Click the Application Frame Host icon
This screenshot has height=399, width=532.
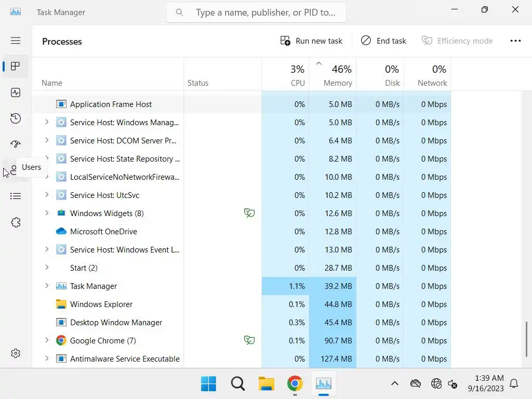point(61,104)
